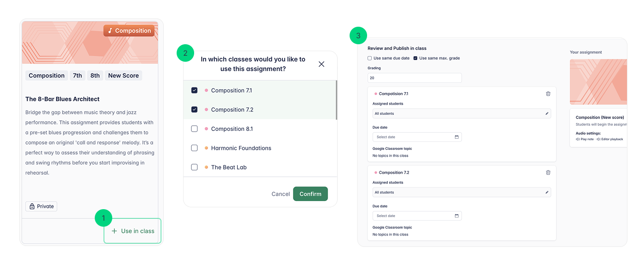Click the 8th grade tag
The width and height of the screenshot is (644, 258).
pyautogui.click(x=95, y=76)
